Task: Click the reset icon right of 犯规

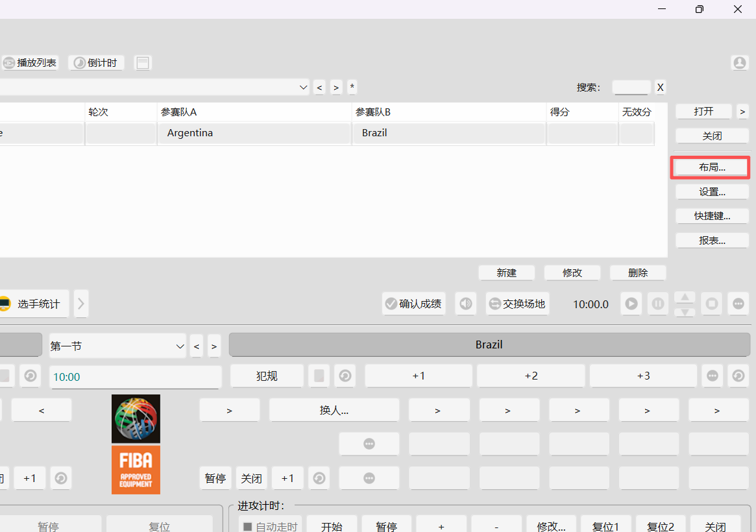Action: coord(345,376)
